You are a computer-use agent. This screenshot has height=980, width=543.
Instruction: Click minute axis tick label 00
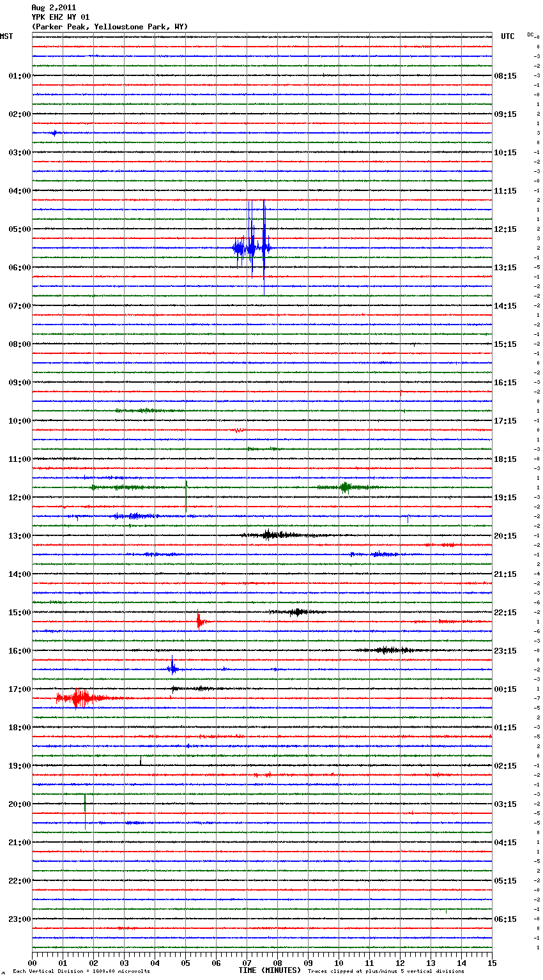[32, 963]
